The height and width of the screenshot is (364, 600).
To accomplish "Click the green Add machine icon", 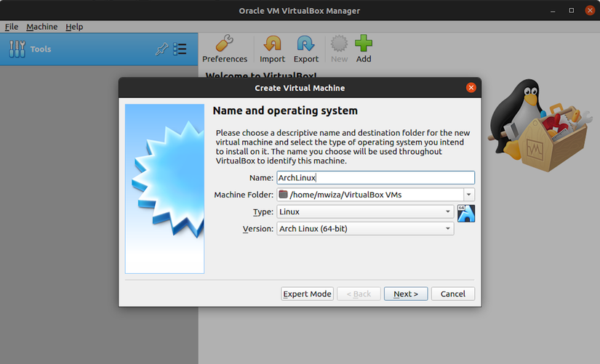I will click(364, 49).
